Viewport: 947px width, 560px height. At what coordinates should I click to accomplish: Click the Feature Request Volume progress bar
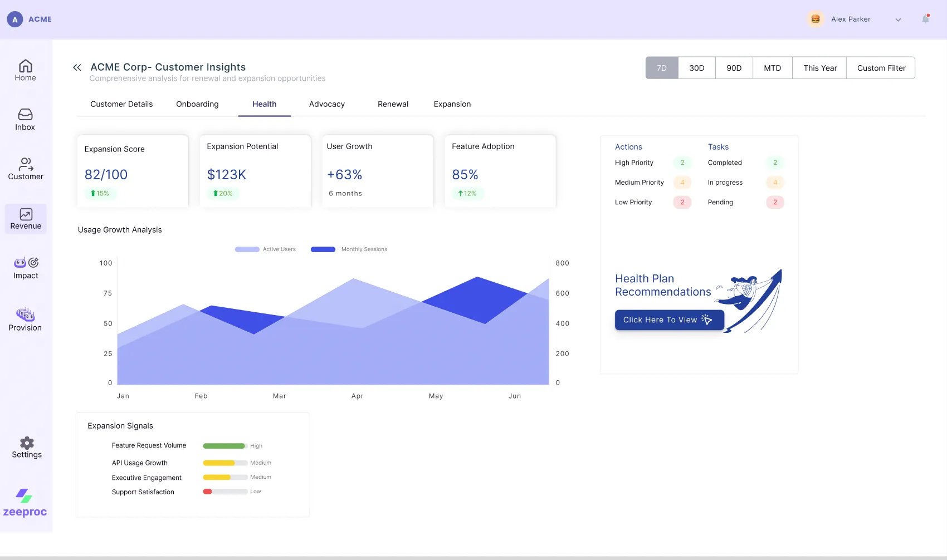point(225,446)
